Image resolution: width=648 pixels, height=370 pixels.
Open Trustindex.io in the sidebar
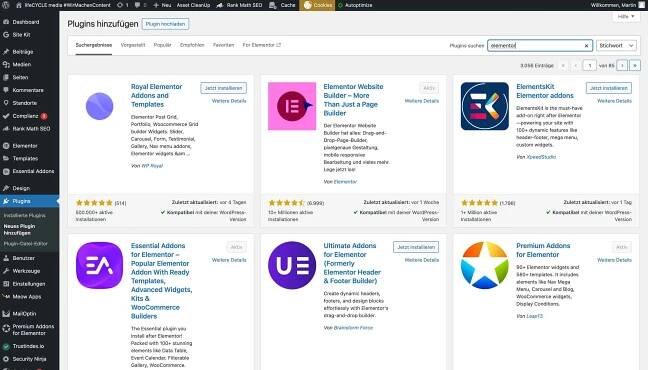pos(28,346)
